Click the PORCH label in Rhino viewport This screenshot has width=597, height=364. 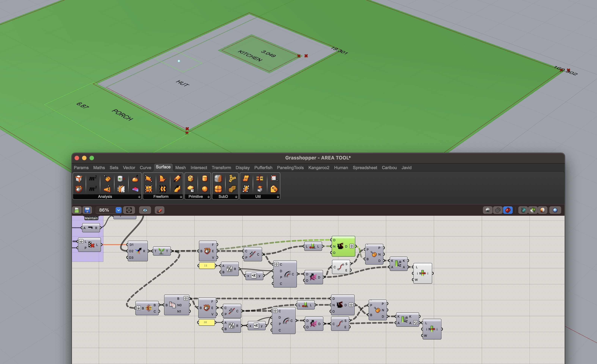pos(122,115)
